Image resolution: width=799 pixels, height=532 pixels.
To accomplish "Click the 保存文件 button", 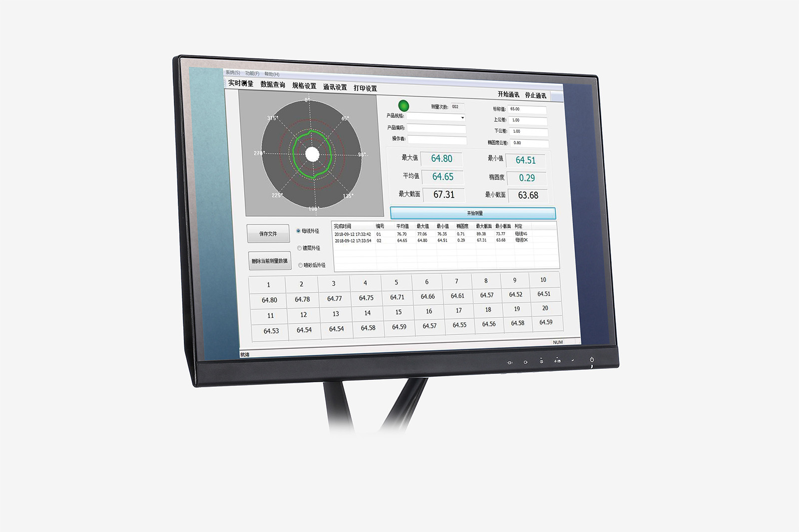I will point(268,234).
